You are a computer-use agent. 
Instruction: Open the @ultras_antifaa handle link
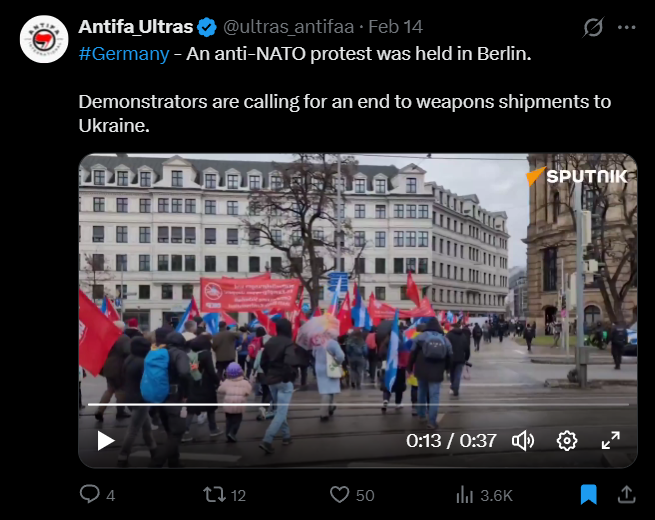pos(288,27)
